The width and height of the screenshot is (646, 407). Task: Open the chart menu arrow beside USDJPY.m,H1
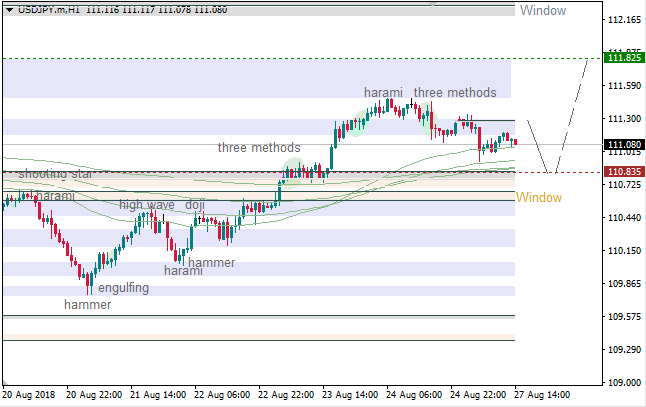pyautogui.click(x=9, y=9)
